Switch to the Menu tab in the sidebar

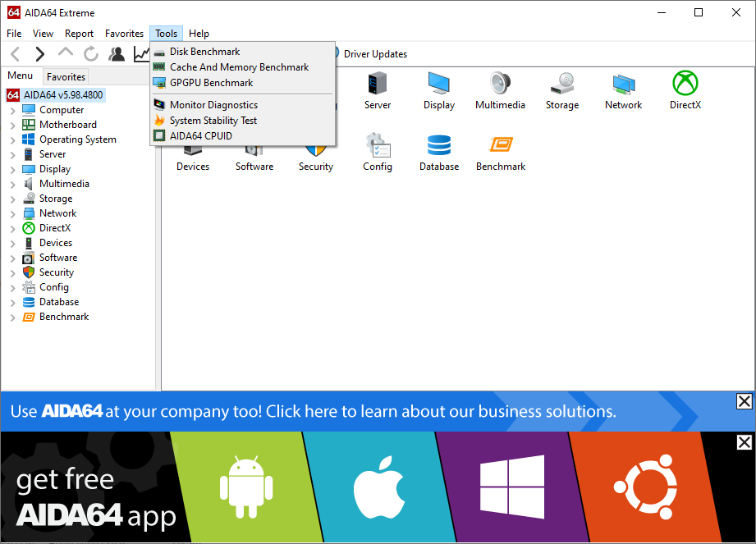click(x=21, y=75)
